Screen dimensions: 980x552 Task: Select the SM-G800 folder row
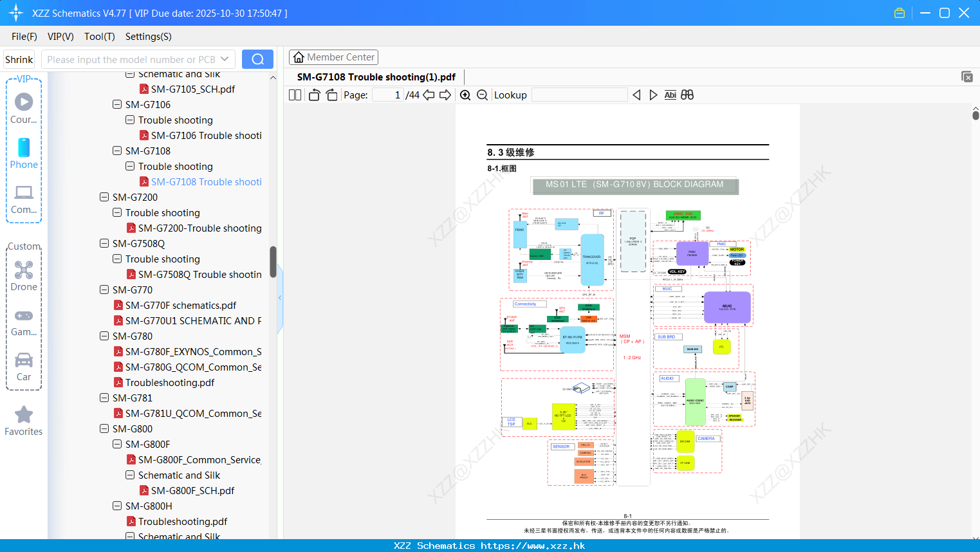tap(133, 428)
